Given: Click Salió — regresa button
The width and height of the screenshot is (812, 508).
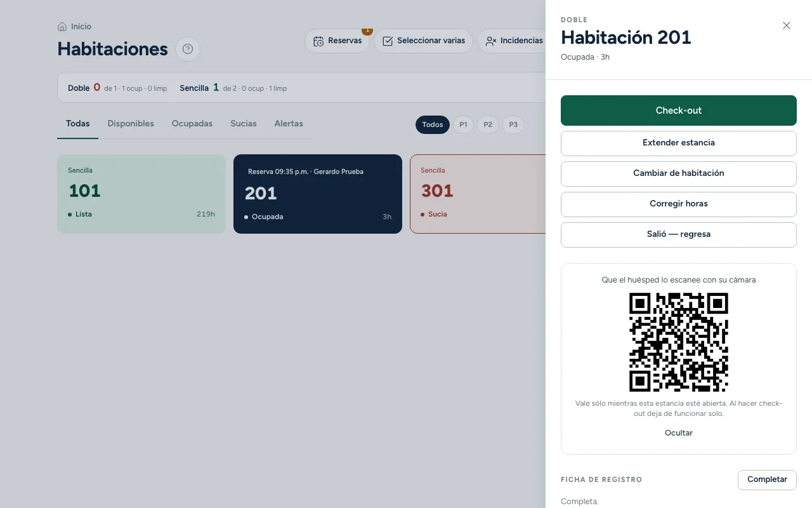Looking at the screenshot, I should point(679,234).
